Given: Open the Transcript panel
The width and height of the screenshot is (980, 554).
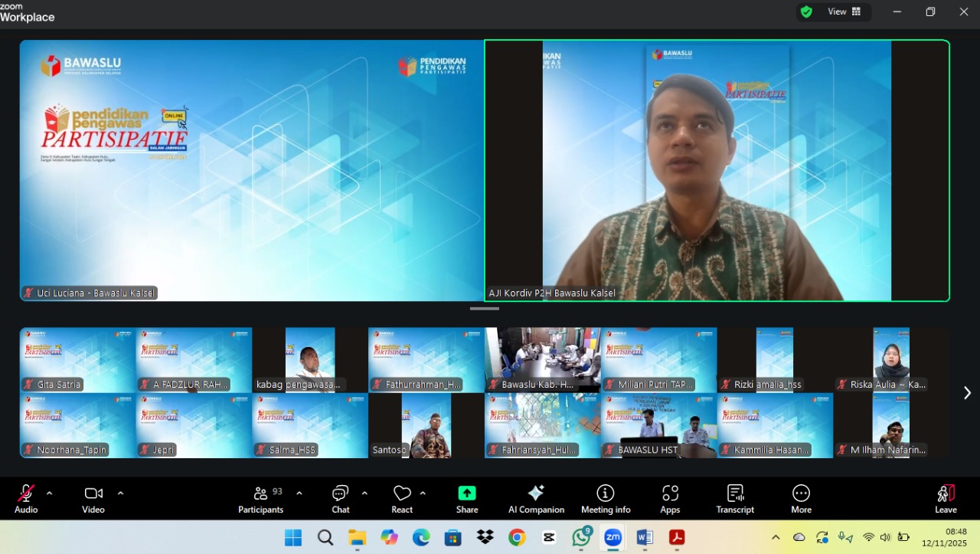Looking at the screenshot, I should click(x=735, y=499).
